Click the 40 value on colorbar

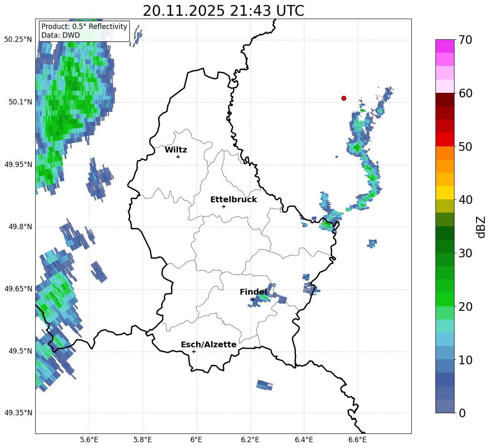tap(465, 200)
